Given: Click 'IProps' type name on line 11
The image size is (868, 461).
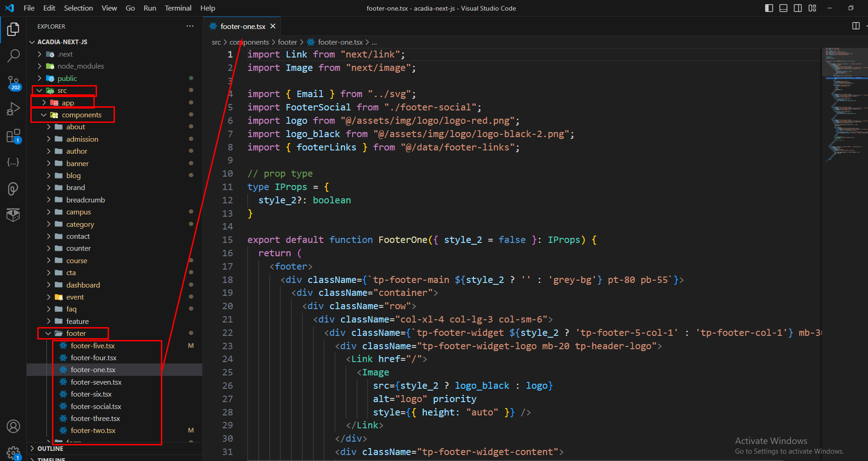Looking at the screenshot, I should (x=291, y=187).
